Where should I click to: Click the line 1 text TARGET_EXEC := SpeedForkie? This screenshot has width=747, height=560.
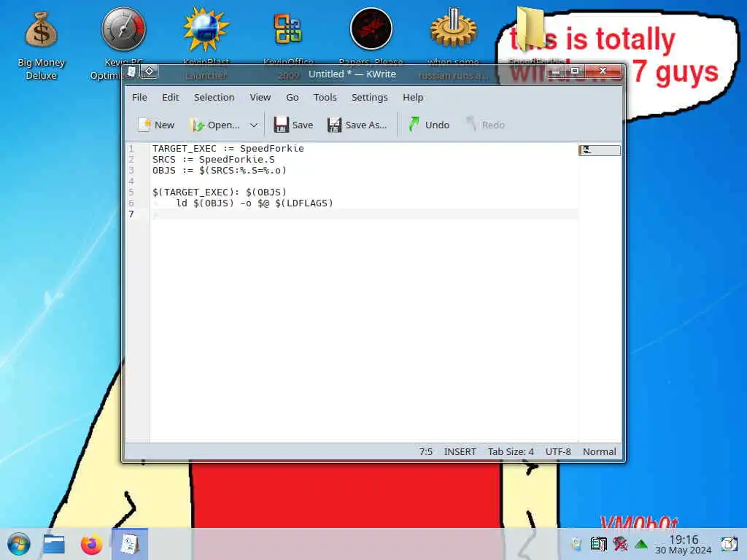[x=228, y=148]
